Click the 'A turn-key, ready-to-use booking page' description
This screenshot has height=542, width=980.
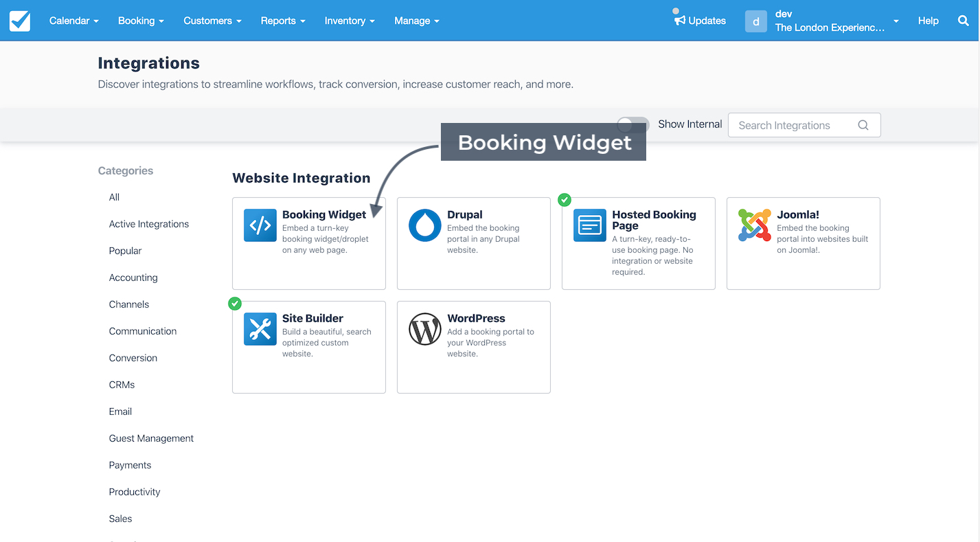point(652,256)
